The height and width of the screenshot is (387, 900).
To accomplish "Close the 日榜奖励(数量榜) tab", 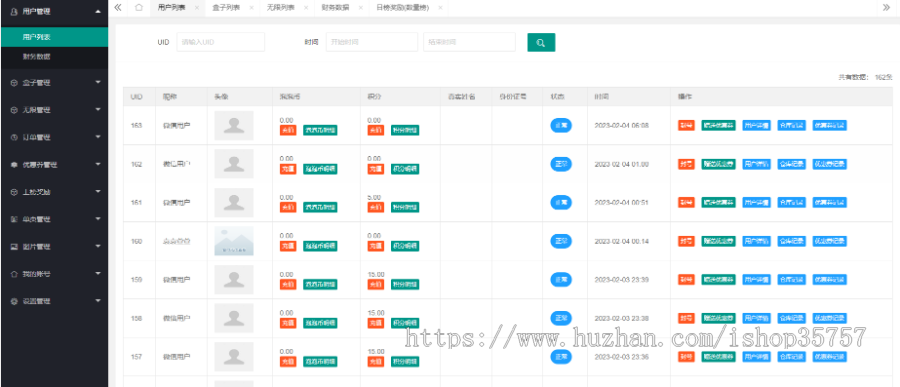I will 440,7.
